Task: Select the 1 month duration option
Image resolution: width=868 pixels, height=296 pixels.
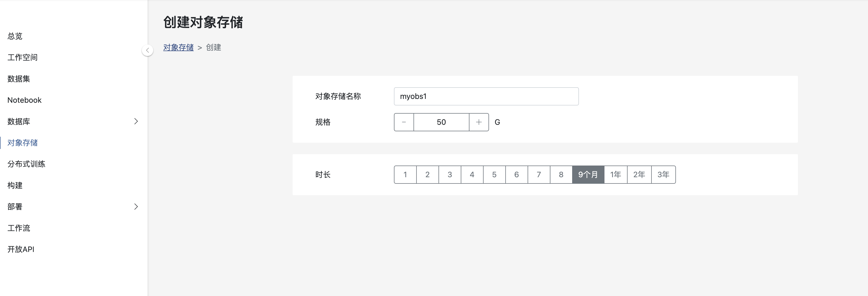Action: pyautogui.click(x=405, y=175)
